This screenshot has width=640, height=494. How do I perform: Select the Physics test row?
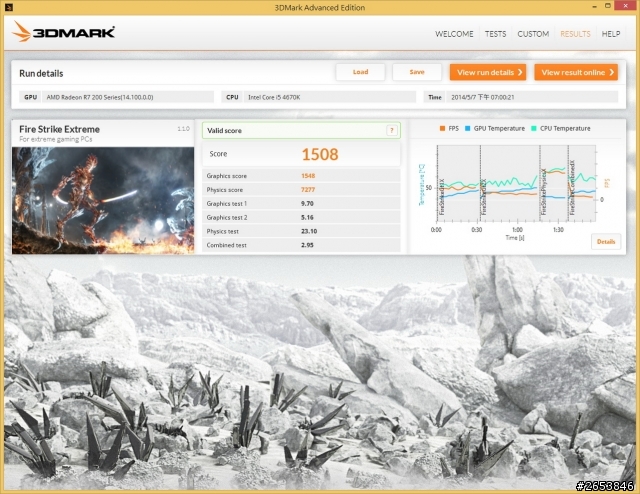click(x=301, y=231)
